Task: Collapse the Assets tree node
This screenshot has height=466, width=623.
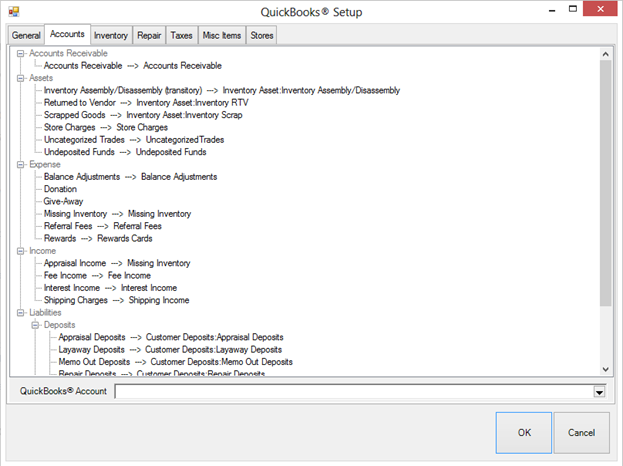Action: tap(21, 77)
